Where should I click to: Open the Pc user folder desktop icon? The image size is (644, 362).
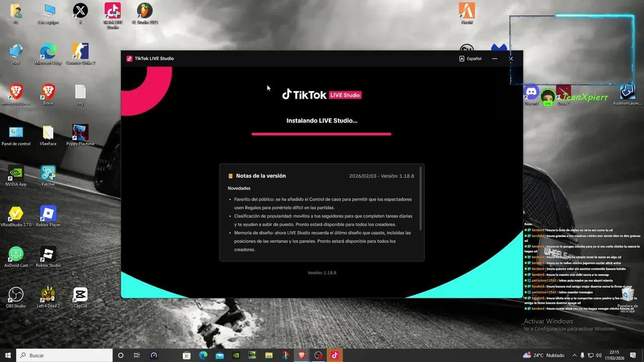[16, 15]
